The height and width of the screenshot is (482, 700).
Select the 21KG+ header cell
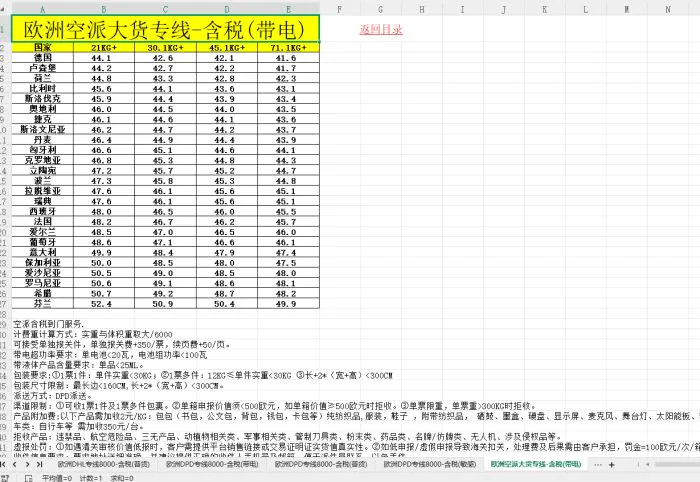tap(104, 47)
